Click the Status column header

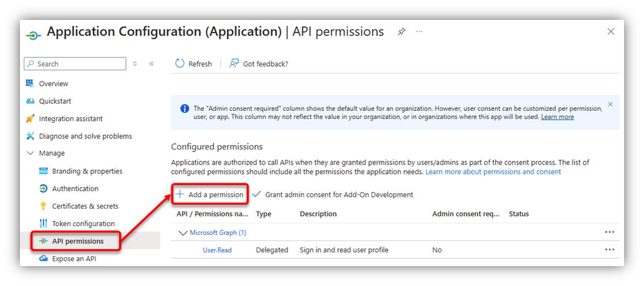(519, 214)
